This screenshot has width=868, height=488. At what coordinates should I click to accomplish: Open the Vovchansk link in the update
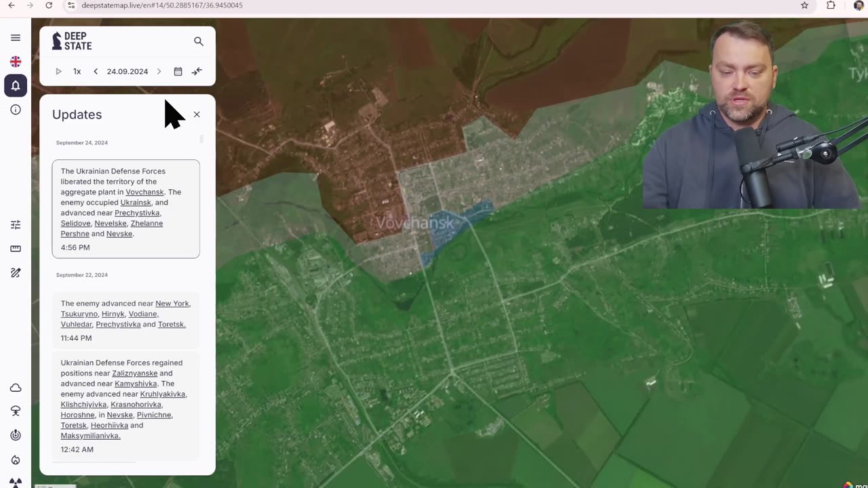click(x=144, y=192)
